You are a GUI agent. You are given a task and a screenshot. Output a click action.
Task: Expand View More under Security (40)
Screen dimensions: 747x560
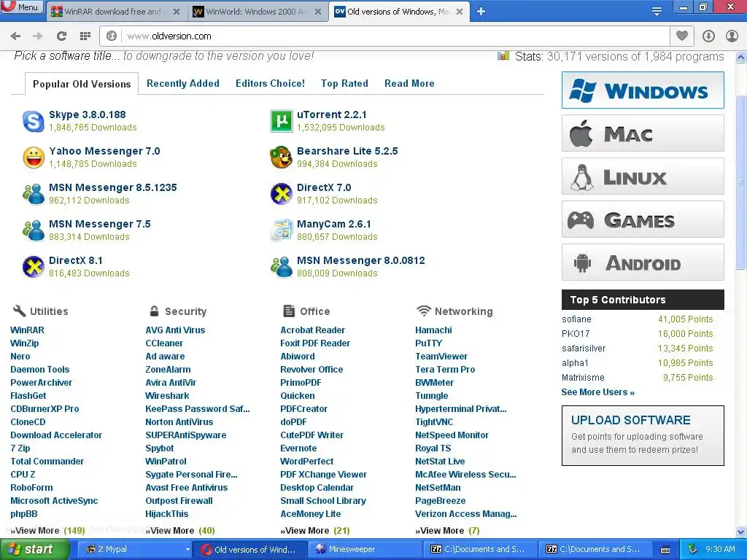click(180, 531)
